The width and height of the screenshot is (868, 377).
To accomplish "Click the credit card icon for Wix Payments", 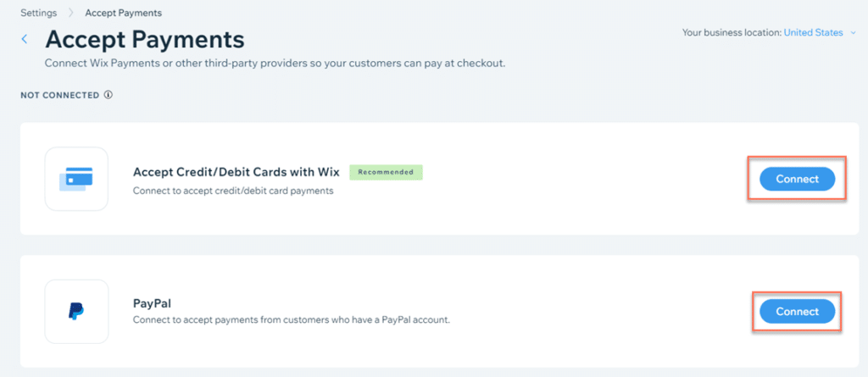I will coord(76,179).
